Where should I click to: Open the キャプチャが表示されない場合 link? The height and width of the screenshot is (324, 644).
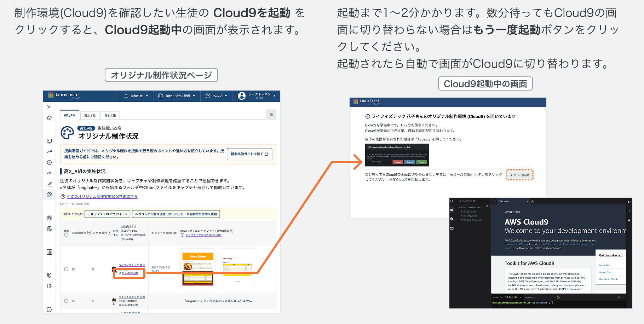(203, 235)
